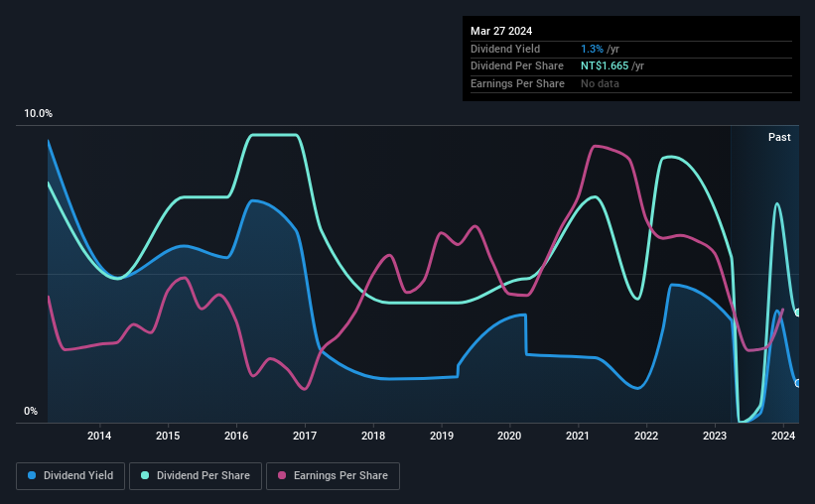Click the 2018 x-axis label
This screenshot has height=504, width=815.
[x=373, y=436]
